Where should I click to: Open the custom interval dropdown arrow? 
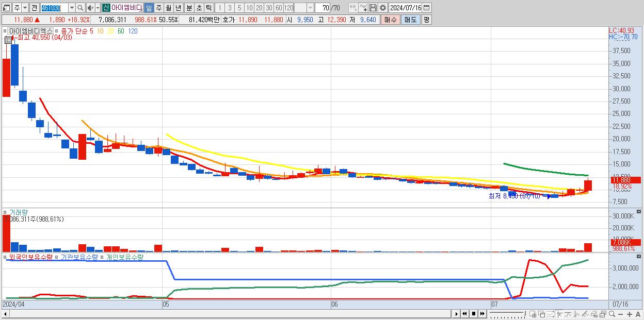(x=310, y=8)
